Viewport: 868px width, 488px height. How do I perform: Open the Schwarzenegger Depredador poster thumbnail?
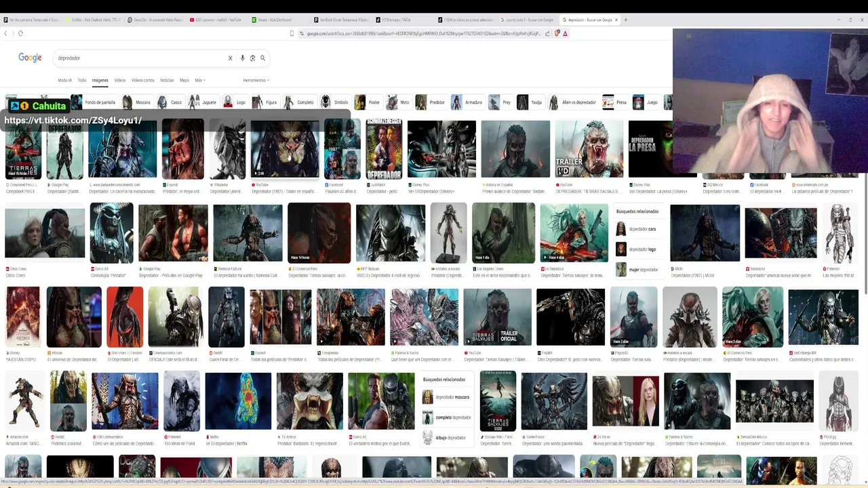click(x=384, y=149)
